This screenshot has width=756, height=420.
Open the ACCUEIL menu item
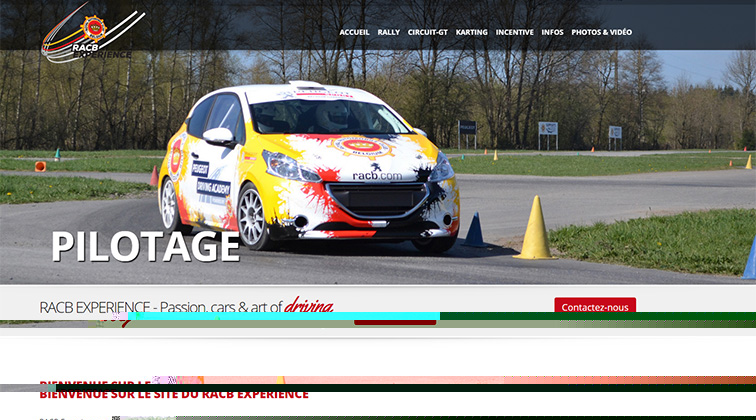(354, 32)
